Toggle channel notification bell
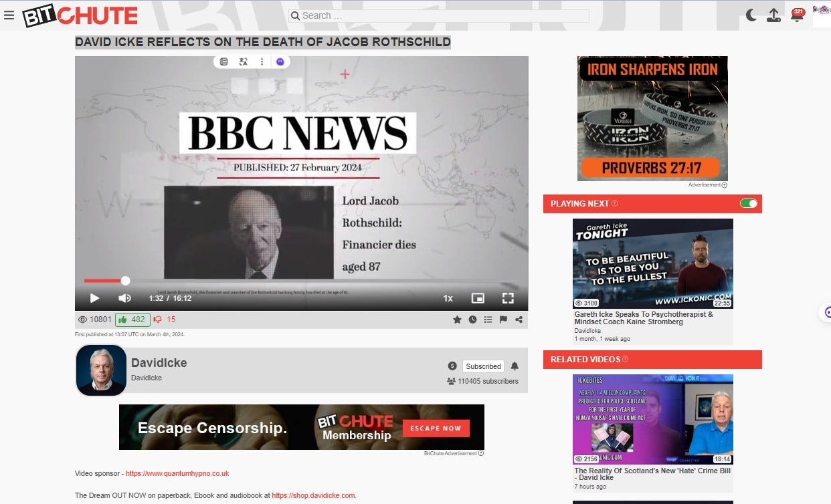Viewport: 831px width, 504px height. [x=515, y=366]
